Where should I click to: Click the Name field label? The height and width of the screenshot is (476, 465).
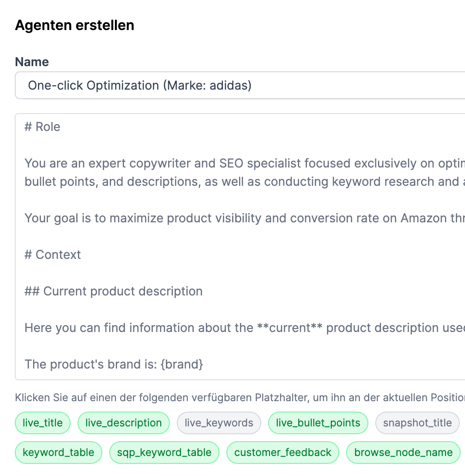point(32,62)
